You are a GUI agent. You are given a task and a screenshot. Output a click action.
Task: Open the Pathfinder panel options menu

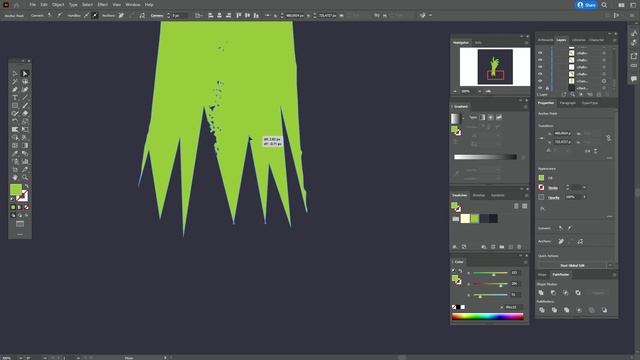(x=614, y=275)
